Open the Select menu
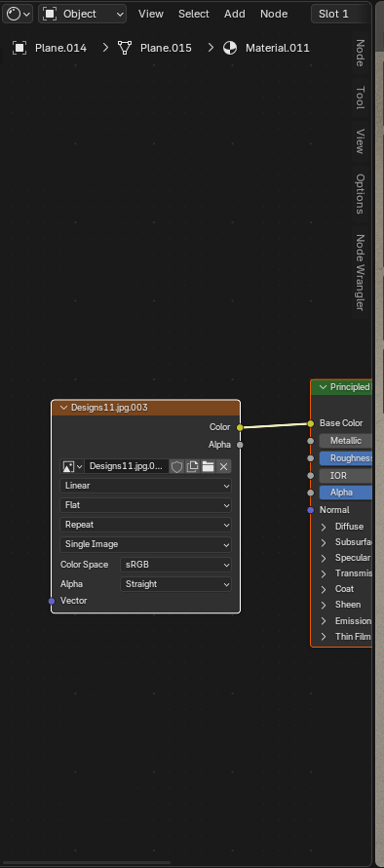Viewport: 384px width, 868px height. [194, 14]
